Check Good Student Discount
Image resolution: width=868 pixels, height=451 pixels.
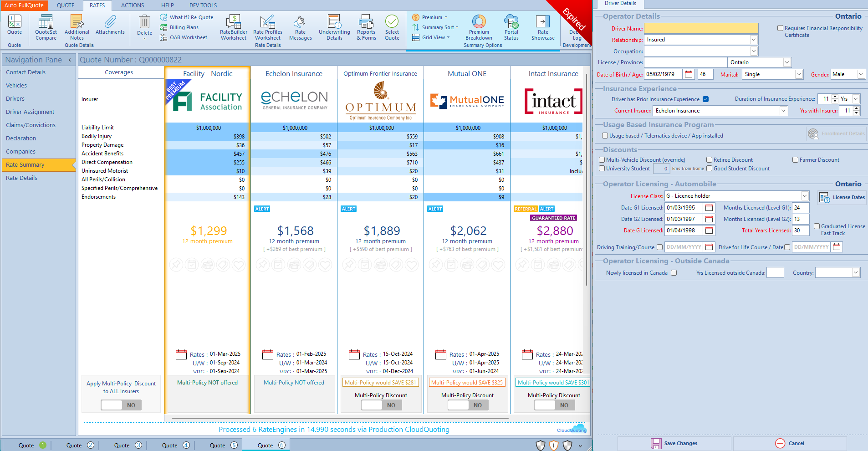tap(709, 169)
